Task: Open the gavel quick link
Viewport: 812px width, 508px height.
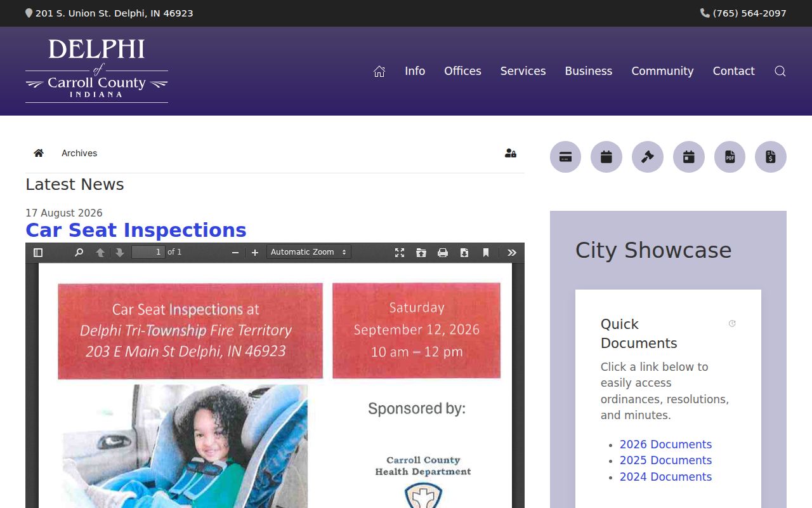Action: point(648,157)
